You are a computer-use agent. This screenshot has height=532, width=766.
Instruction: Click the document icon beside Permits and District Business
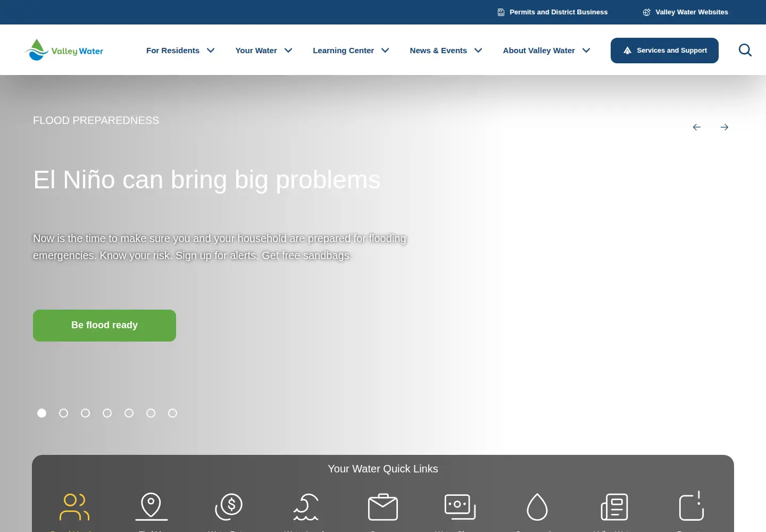[x=501, y=12]
